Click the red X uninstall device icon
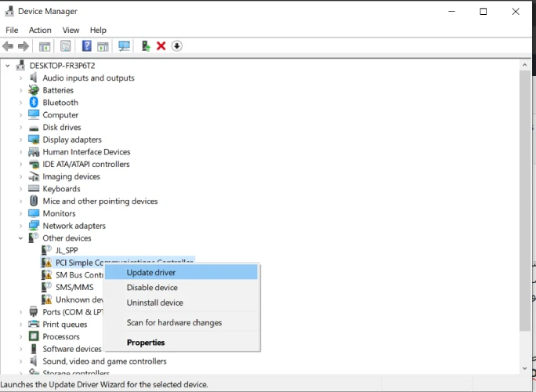The image size is (536, 392). click(161, 46)
